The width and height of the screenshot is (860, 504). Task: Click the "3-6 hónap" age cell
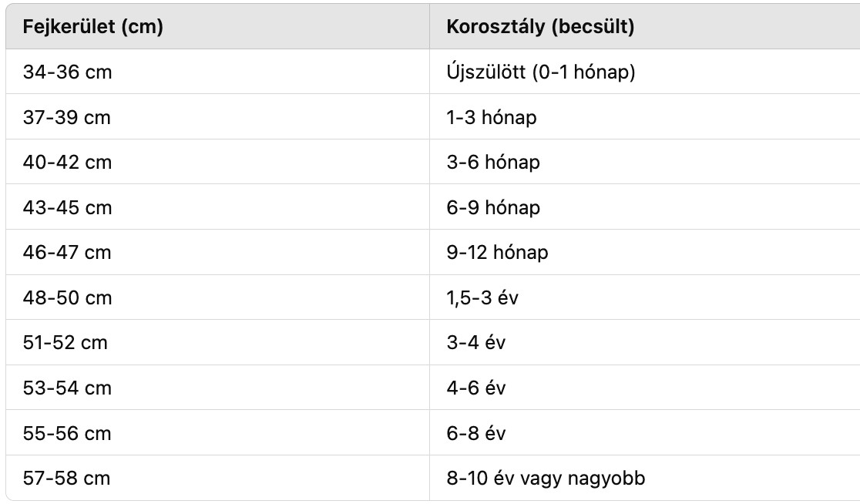point(493,163)
